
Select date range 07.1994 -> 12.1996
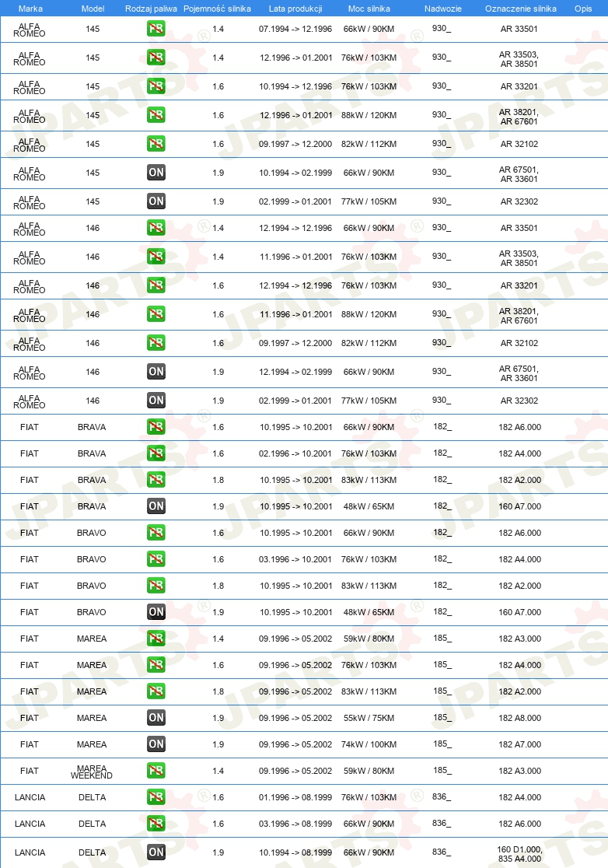[295, 29]
